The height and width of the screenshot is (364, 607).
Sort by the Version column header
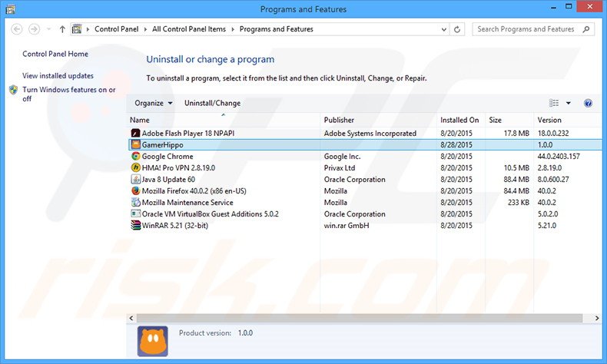click(568, 120)
